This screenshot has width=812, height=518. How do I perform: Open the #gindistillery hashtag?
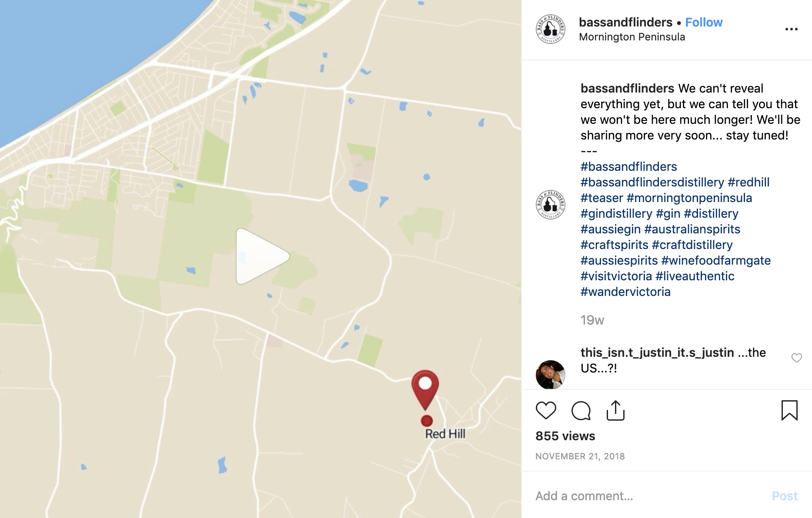[x=616, y=213]
